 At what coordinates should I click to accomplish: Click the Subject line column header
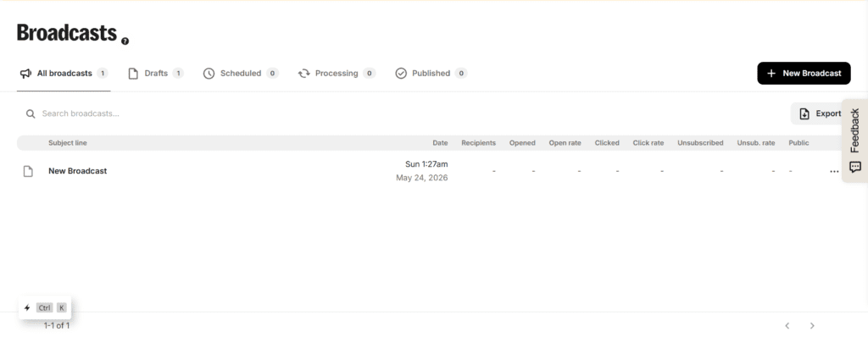(68, 143)
